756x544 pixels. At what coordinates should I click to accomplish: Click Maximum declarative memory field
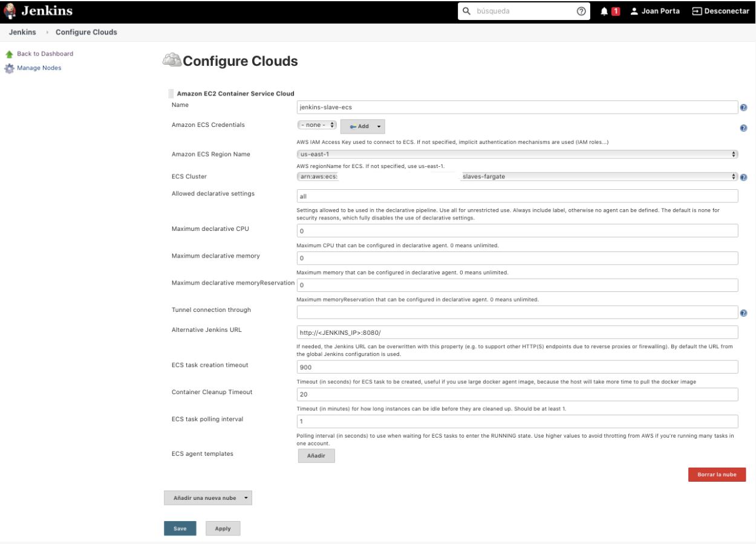coord(518,258)
